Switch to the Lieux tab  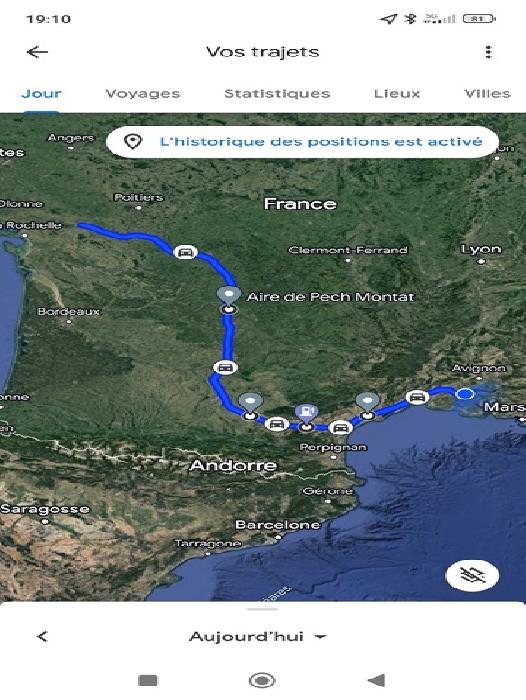point(397,94)
